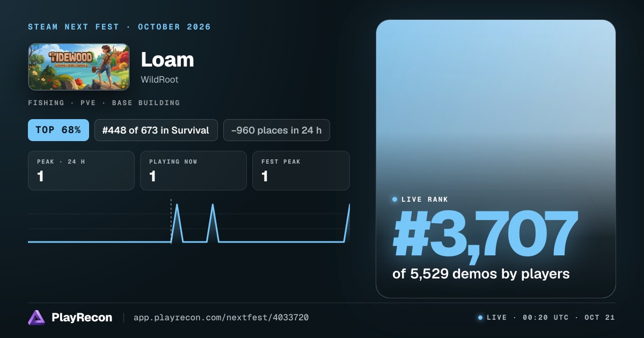Image resolution: width=644 pixels, height=338 pixels.
Task: Click the dashed vertical marker on the player chart
Action: tap(171, 221)
